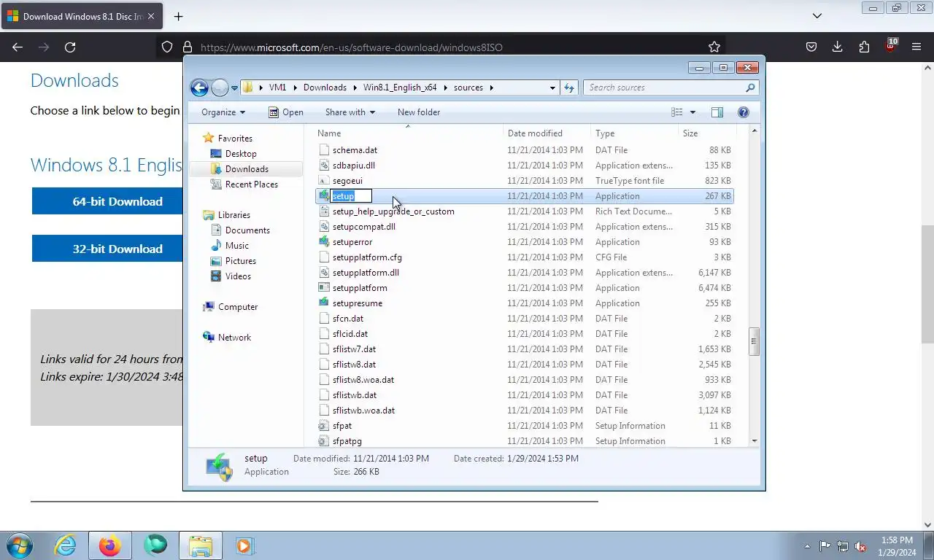
Task: Open Videos library
Action: [238, 276]
